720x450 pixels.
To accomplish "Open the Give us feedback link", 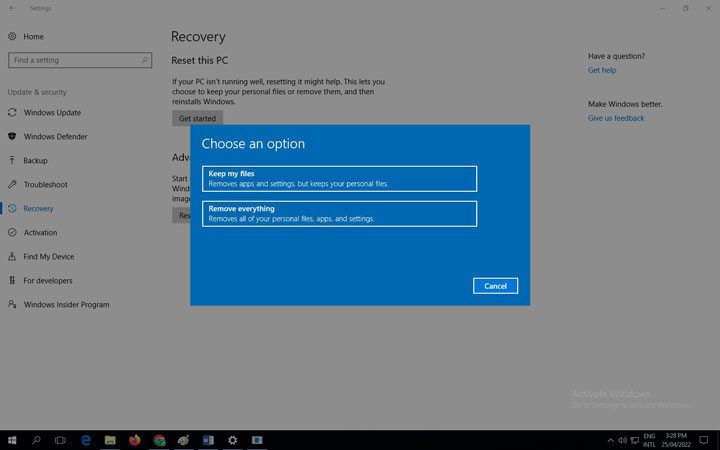I will [616, 118].
